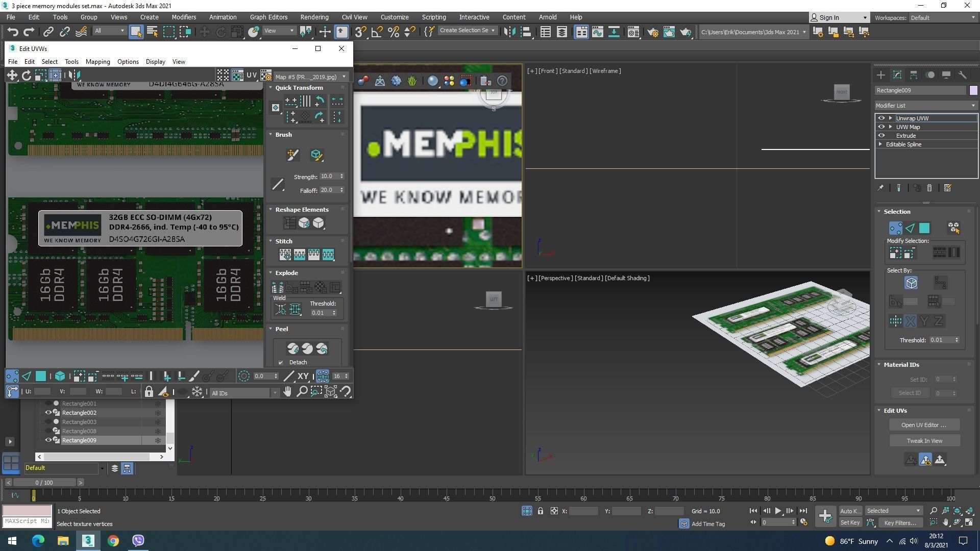The height and width of the screenshot is (551, 980).
Task: Click Rotate tool in Edit UVWs toolbar
Action: (x=26, y=76)
